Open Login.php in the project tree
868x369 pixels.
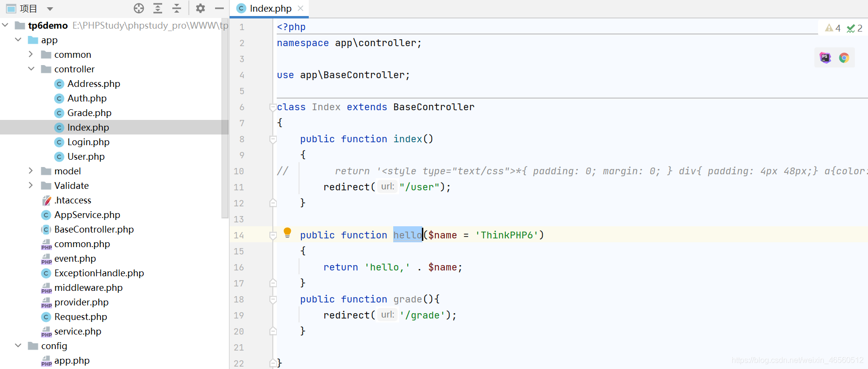click(88, 142)
